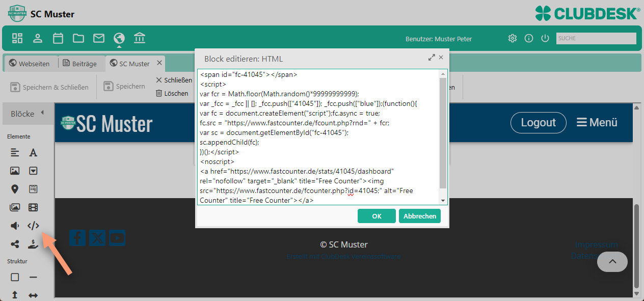The width and height of the screenshot is (644, 301).
Task: Click the Löschen toolbar button
Action: tap(172, 93)
